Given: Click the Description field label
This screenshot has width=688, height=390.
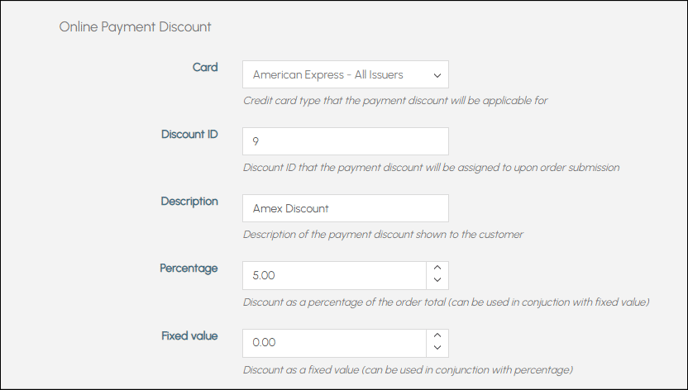Looking at the screenshot, I should [x=190, y=201].
